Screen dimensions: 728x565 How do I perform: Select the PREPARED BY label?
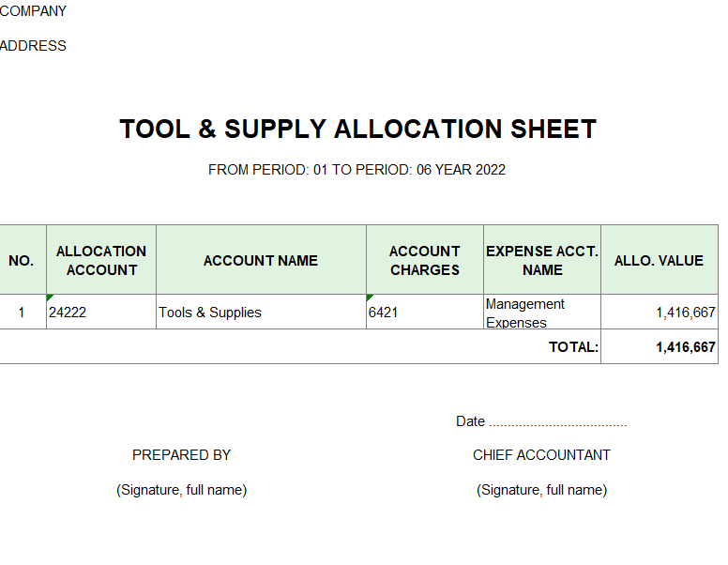click(181, 455)
